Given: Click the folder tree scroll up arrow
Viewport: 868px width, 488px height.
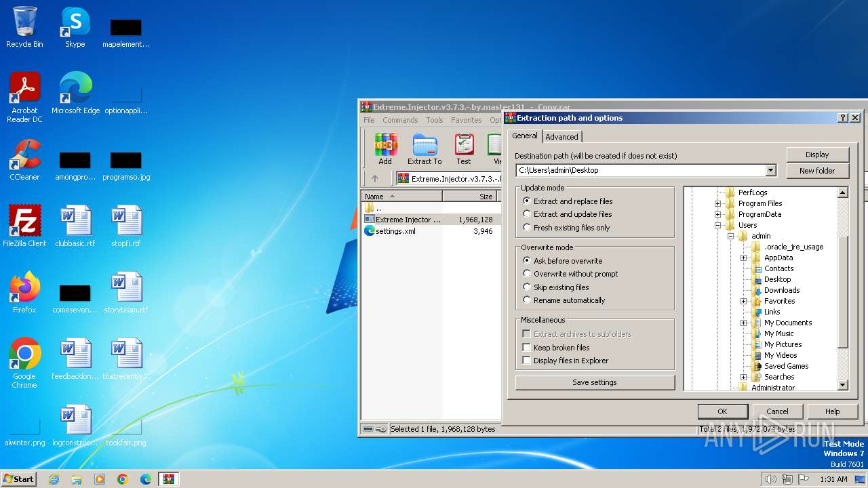Looking at the screenshot, I should pos(843,192).
